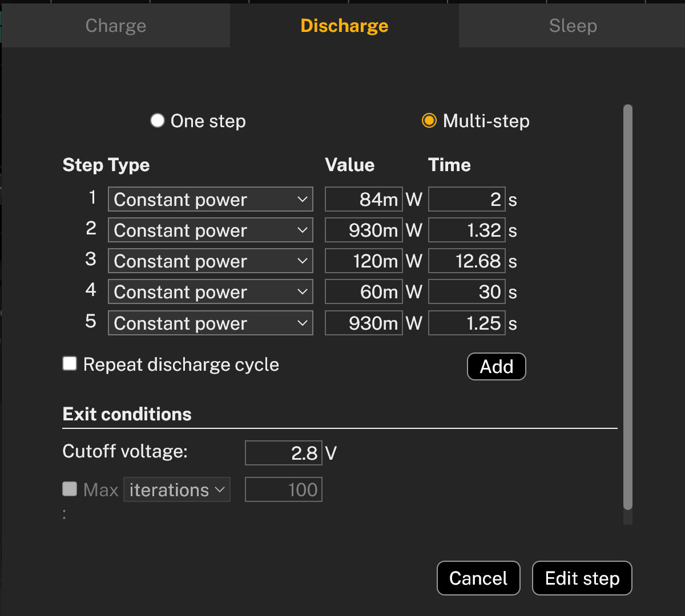Open the iterations dropdown under exit conditions
Screen dimensions: 685x616
click(x=177, y=489)
